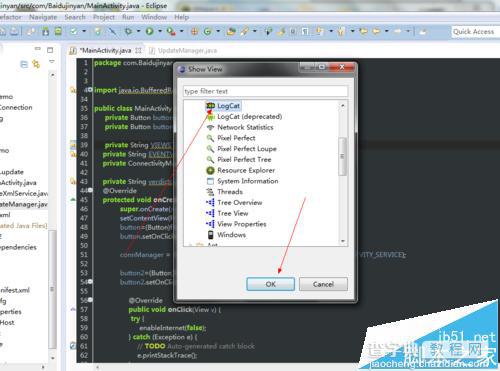Select Pixel Perfect Tree entry
This screenshot has height=371, width=500.
pyautogui.click(x=244, y=160)
